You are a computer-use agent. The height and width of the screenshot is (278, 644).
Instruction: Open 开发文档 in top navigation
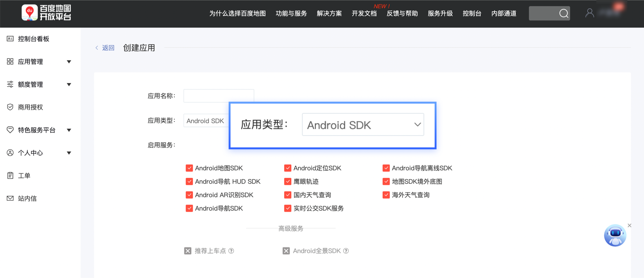click(364, 14)
